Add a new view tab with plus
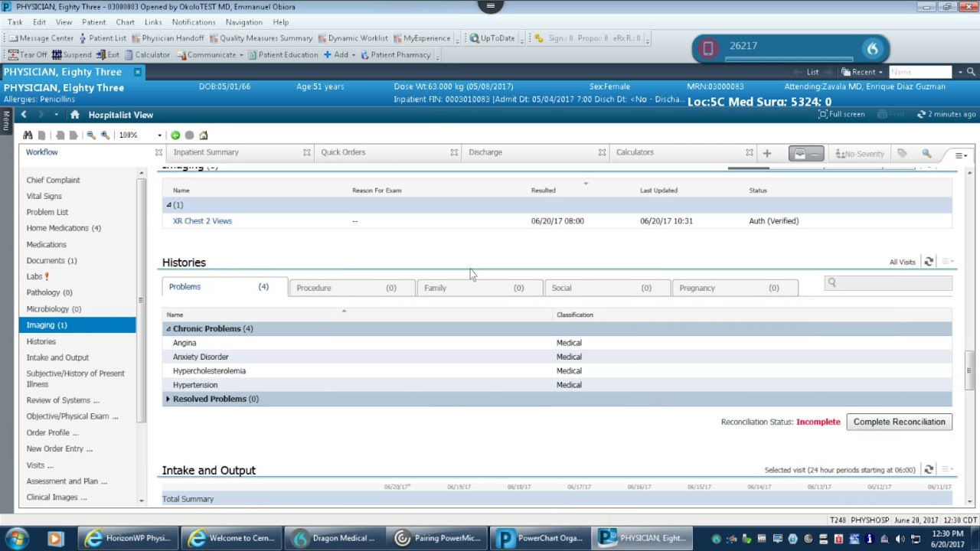The width and height of the screenshot is (980, 551). pos(766,153)
